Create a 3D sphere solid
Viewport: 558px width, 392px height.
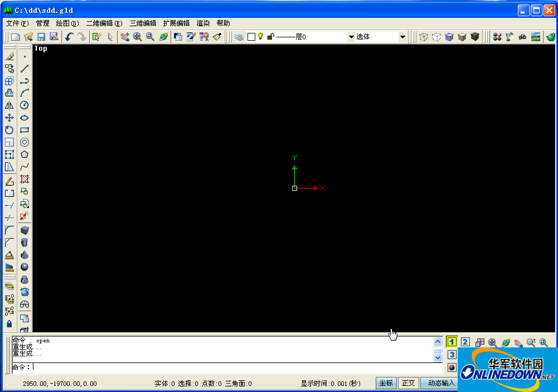(25, 267)
